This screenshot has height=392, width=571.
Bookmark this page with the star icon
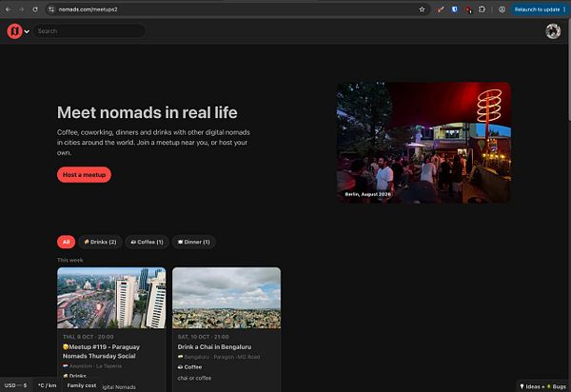click(422, 10)
